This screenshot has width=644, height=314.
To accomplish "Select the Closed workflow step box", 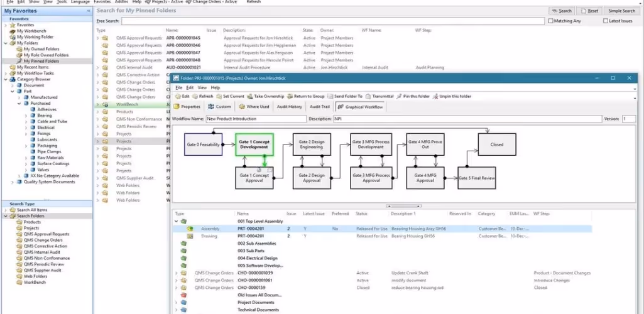I will 496,144.
